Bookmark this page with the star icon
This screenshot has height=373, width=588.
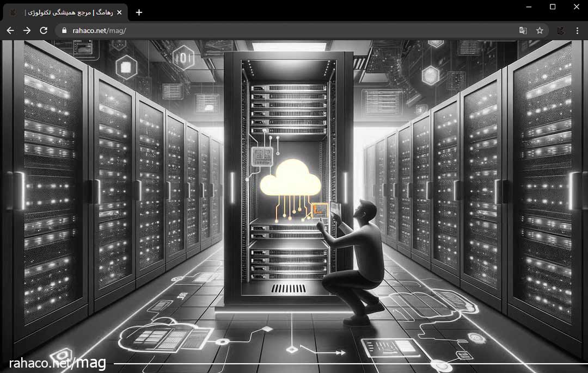tap(540, 30)
